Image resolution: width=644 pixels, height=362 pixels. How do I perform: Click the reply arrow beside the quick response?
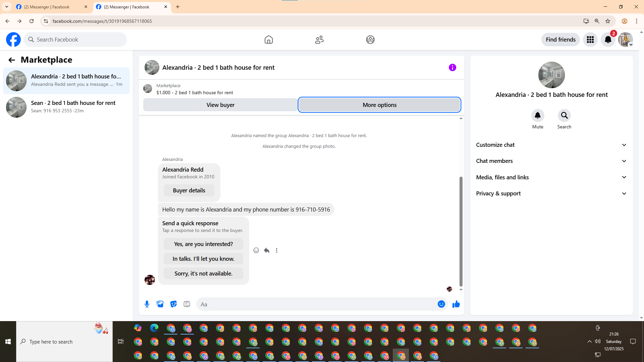[267, 250]
